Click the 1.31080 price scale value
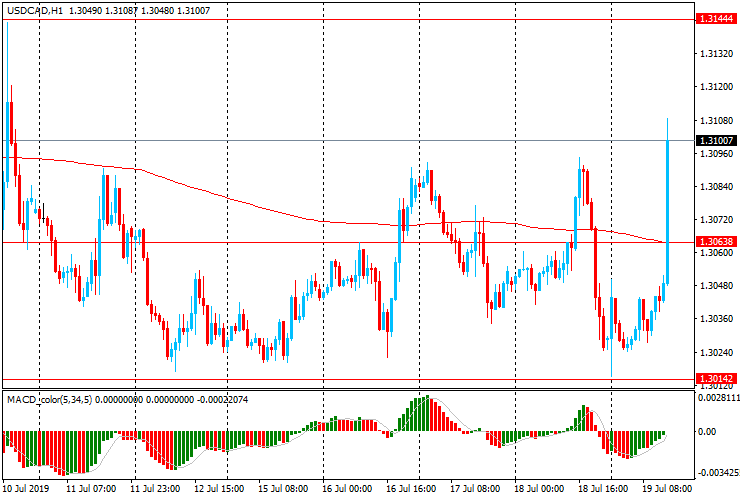This screenshot has height=500, width=740. (716, 120)
